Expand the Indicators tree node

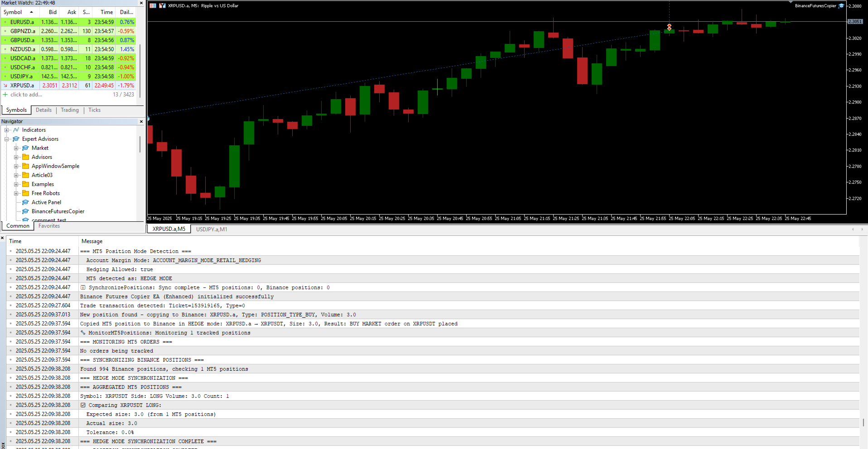(7, 130)
